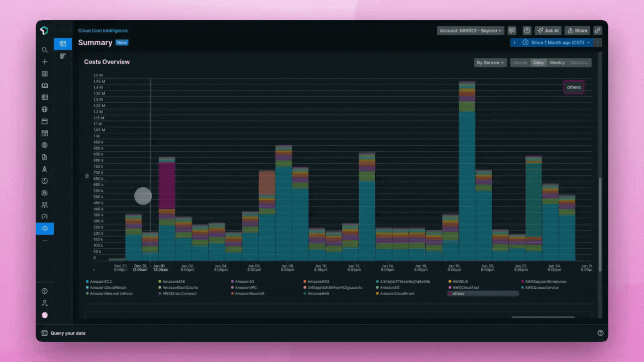This screenshot has width=644, height=362.
Task: Toggle AmazonRDS series in legend
Action: click(x=318, y=282)
